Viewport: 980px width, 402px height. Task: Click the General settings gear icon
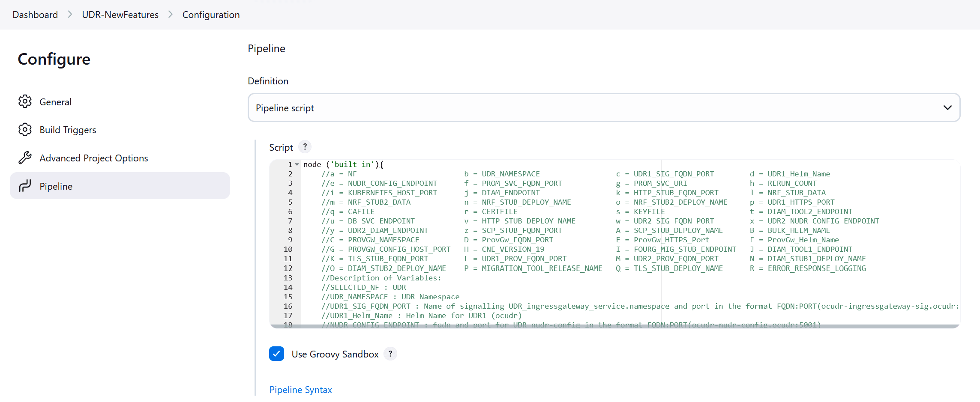[25, 101]
